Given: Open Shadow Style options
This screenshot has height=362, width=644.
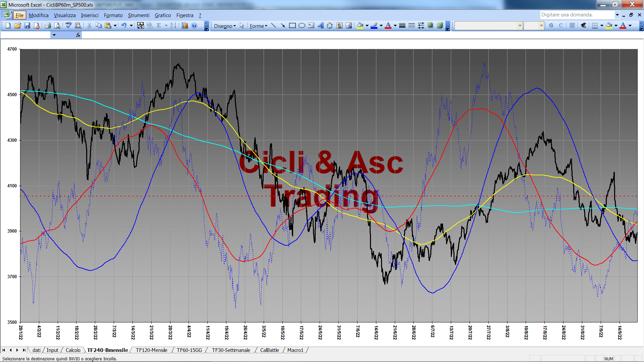Looking at the screenshot, I should 430,25.
